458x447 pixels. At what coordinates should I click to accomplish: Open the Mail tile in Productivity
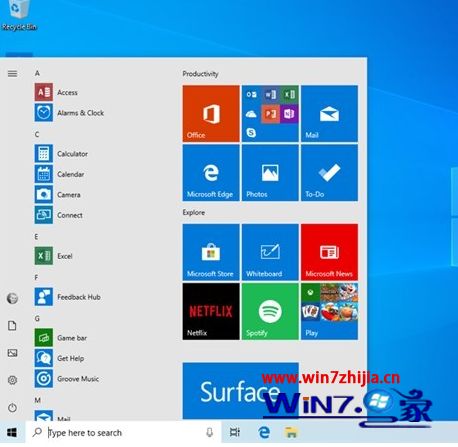click(x=329, y=114)
